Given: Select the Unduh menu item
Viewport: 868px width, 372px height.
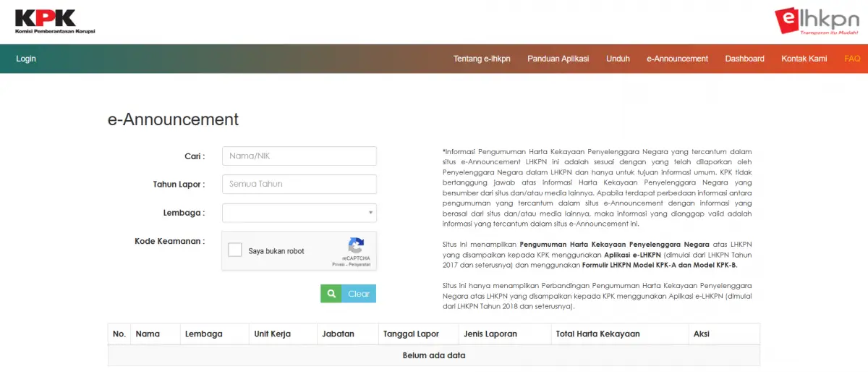Looking at the screenshot, I should [x=618, y=59].
